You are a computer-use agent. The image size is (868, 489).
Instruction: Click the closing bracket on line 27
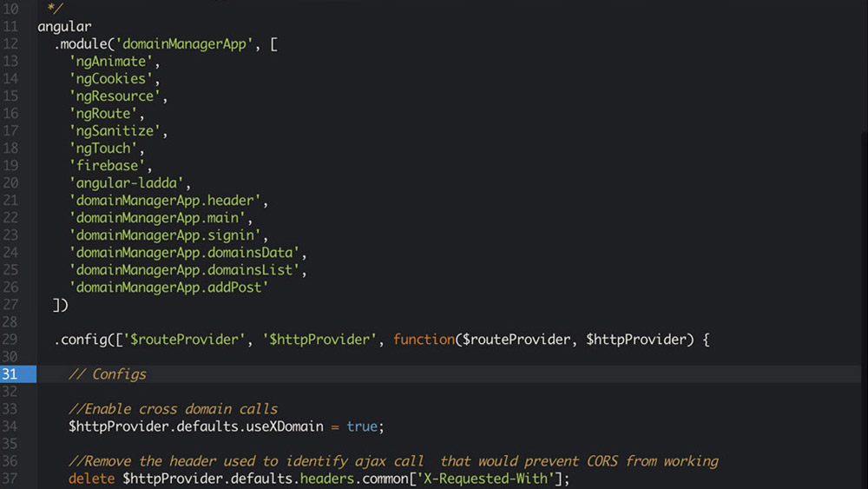(x=61, y=305)
